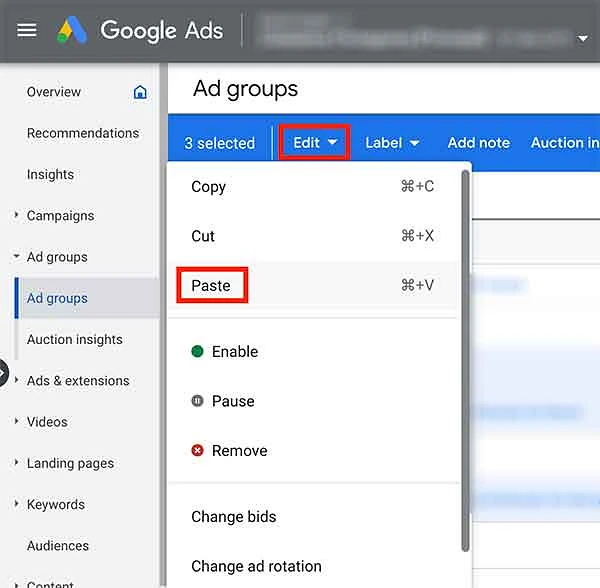Open Overview in the sidebar
600x588 pixels.
[x=54, y=92]
